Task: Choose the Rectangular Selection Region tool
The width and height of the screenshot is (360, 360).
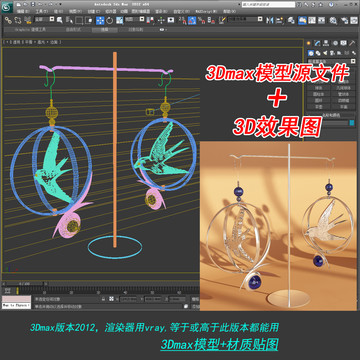Action: pyautogui.click(x=79, y=20)
